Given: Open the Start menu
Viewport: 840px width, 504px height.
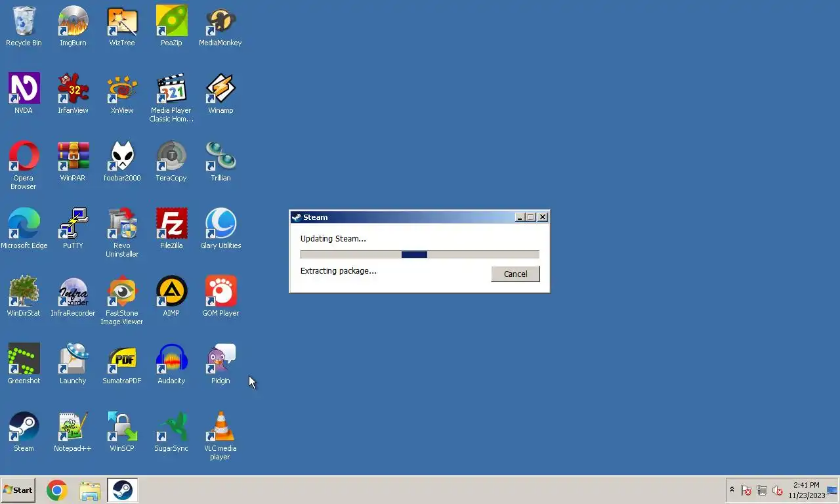Looking at the screenshot, I should click(x=18, y=490).
